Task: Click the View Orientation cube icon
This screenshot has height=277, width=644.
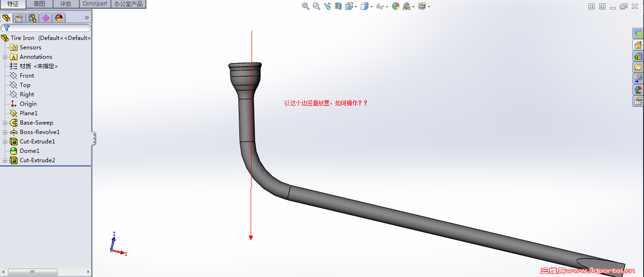Action: pos(349,6)
